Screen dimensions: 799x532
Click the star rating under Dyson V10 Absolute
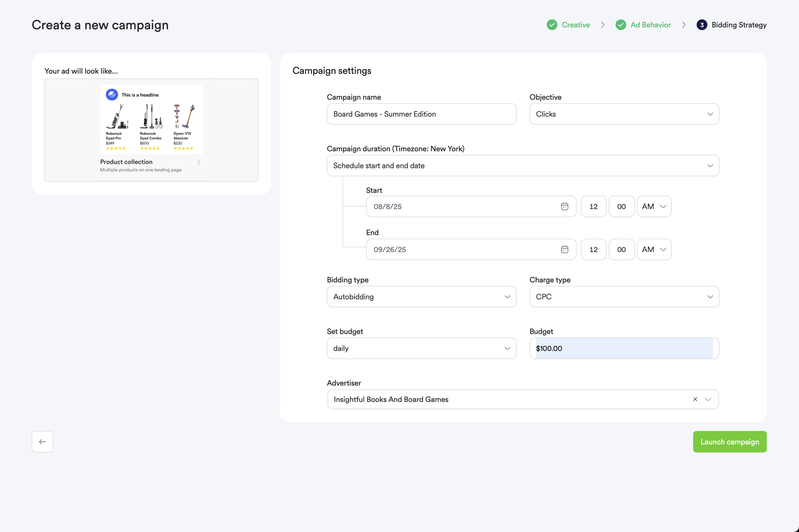(x=183, y=148)
